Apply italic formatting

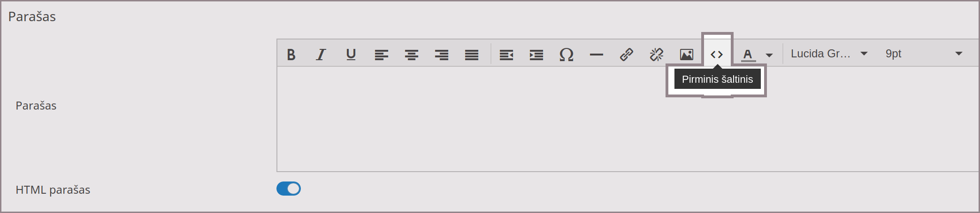[321, 55]
